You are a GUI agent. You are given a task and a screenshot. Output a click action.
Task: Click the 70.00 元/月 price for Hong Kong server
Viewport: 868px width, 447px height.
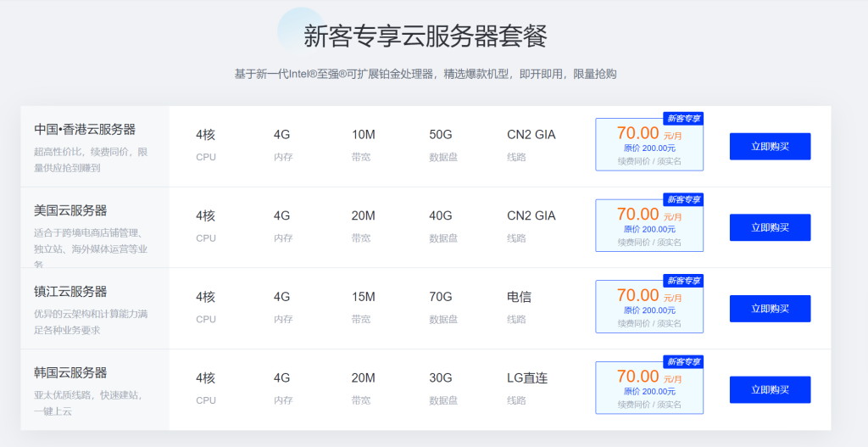click(x=648, y=133)
